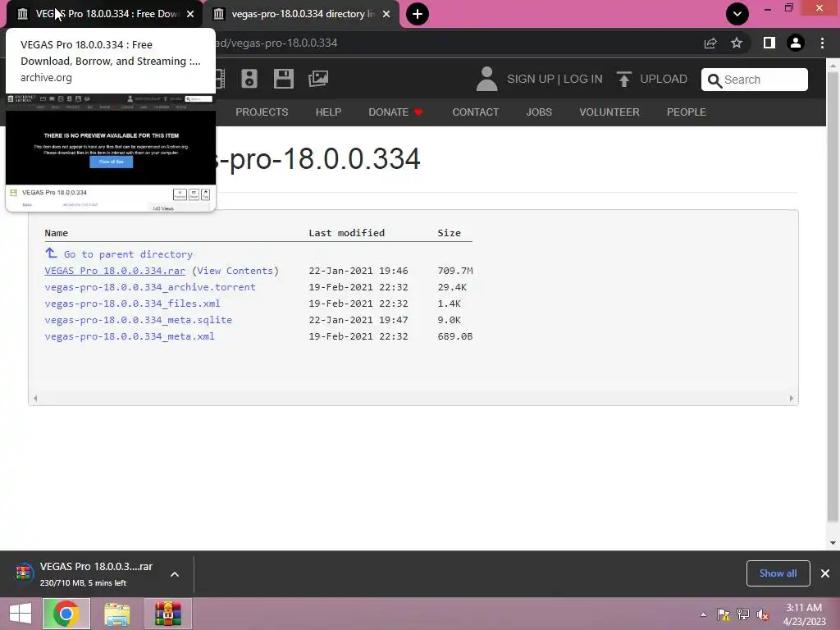
Task: Click the 709.7M size value
Action: click(x=454, y=271)
